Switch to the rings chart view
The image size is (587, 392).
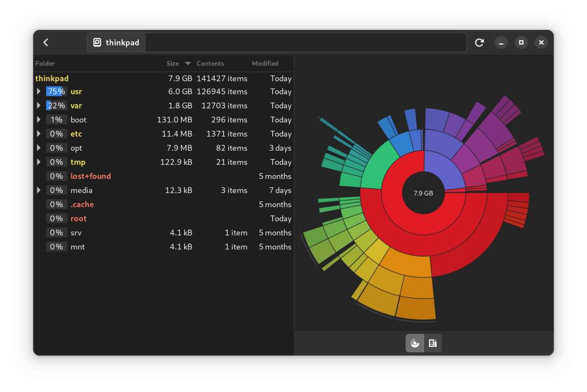415,343
